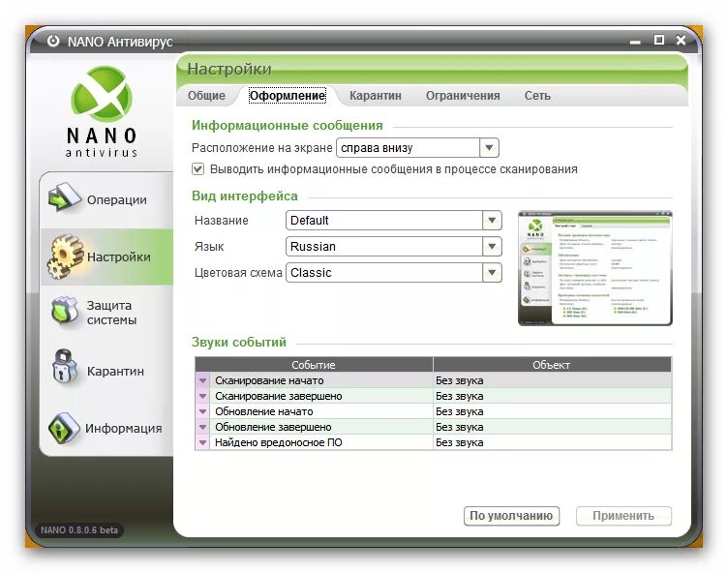
Task: Expand sound options for Найдено вредоносное ПО
Action: (x=202, y=442)
